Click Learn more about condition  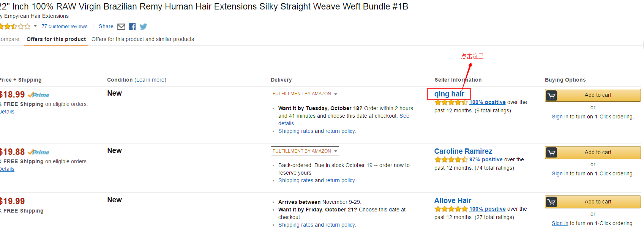[x=150, y=80]
